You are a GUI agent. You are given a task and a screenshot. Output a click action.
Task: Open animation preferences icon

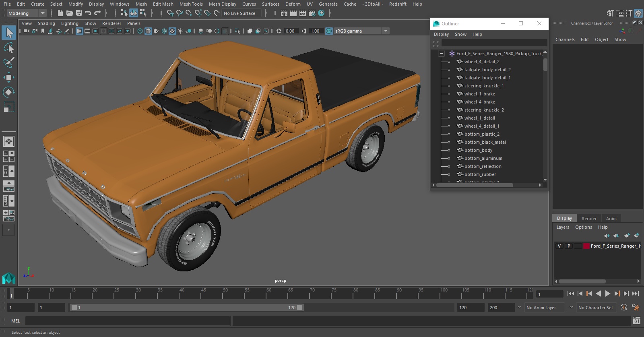pyautogui.click(x=636, y=307)
